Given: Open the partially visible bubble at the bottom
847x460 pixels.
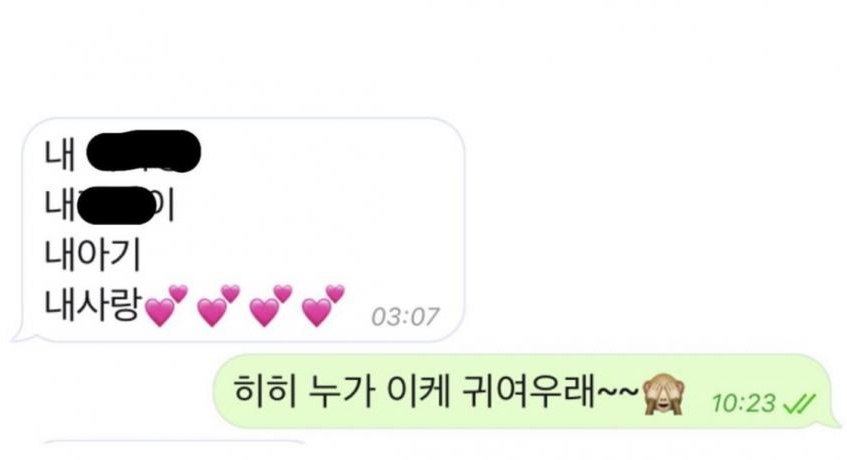Looking at the screenshot, I should 173,450.
